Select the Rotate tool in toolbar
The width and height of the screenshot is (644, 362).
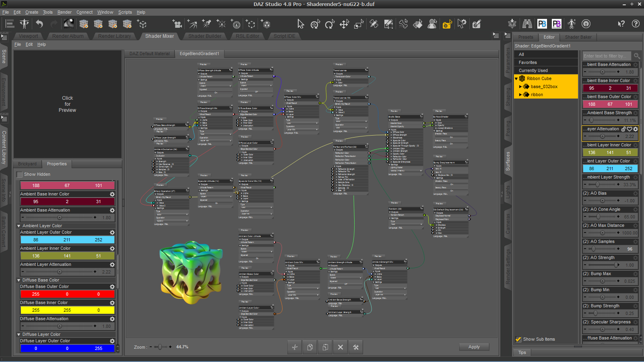pyautogui.click(x=329, y=24)
